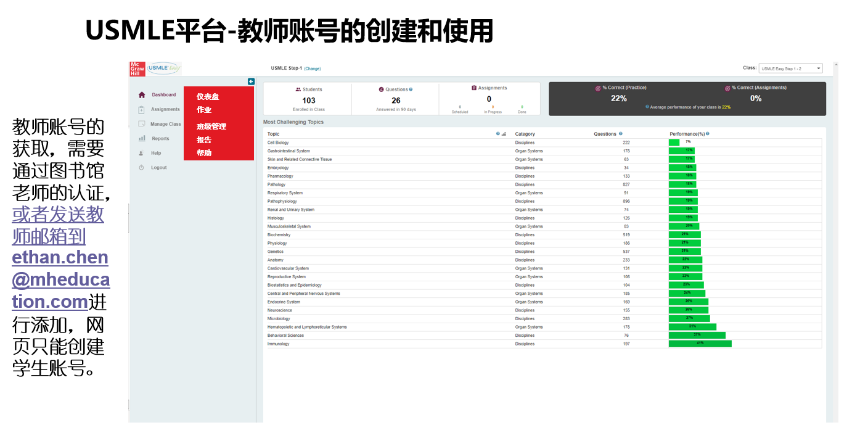
Task: Click the Logout power icon
Action: (141, 168)
